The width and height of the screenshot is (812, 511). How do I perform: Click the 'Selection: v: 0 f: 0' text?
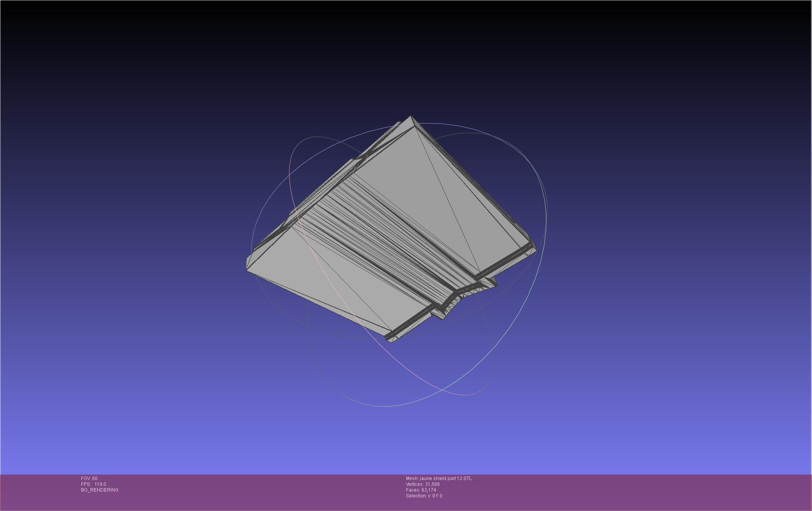click(424, 496)
